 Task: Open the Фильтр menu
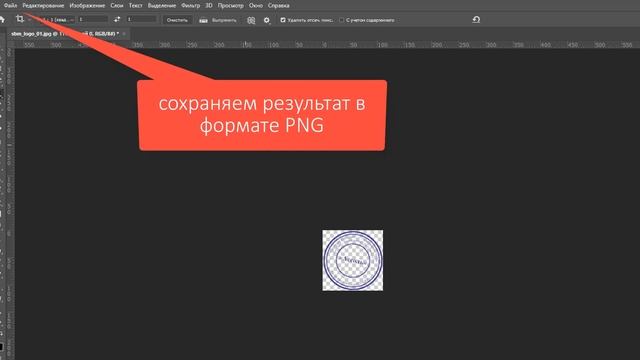[190, 6]
